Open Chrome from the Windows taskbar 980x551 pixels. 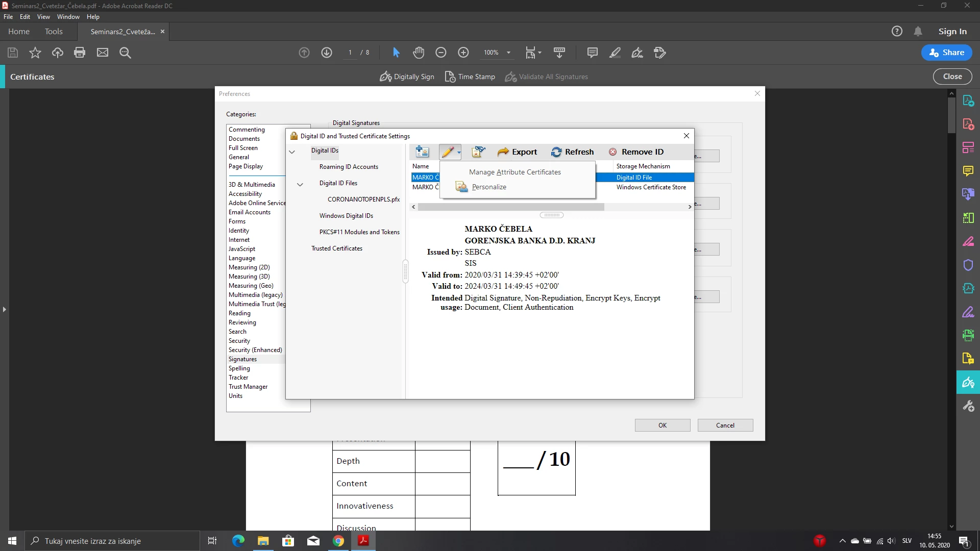click(338, 541)
